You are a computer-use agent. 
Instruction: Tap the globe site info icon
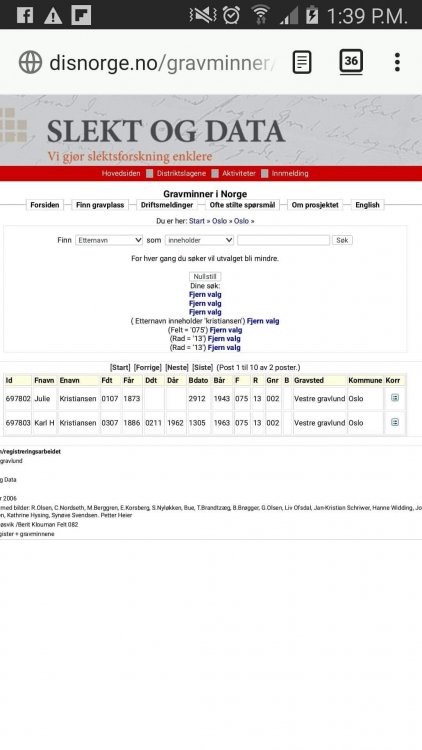tap(31, 63)
